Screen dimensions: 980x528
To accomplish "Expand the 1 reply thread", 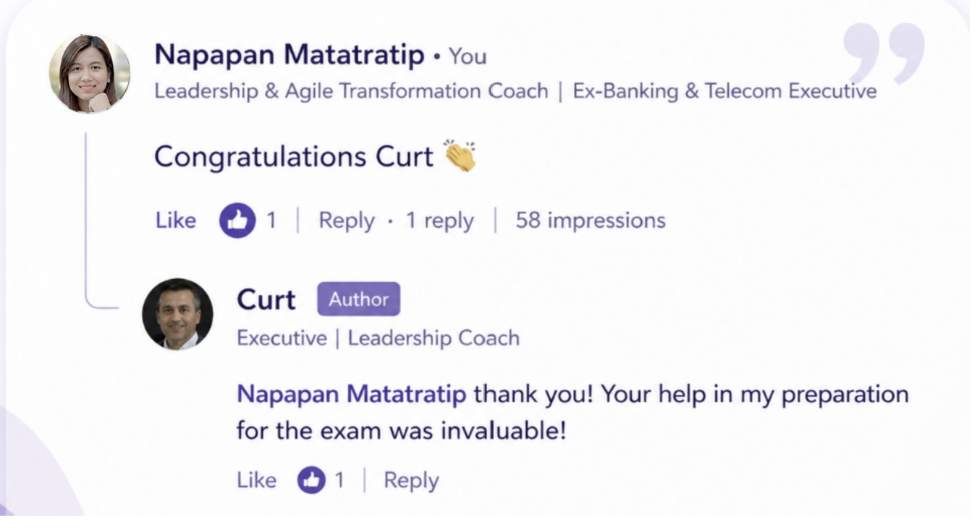I will [x=439, y=221].
